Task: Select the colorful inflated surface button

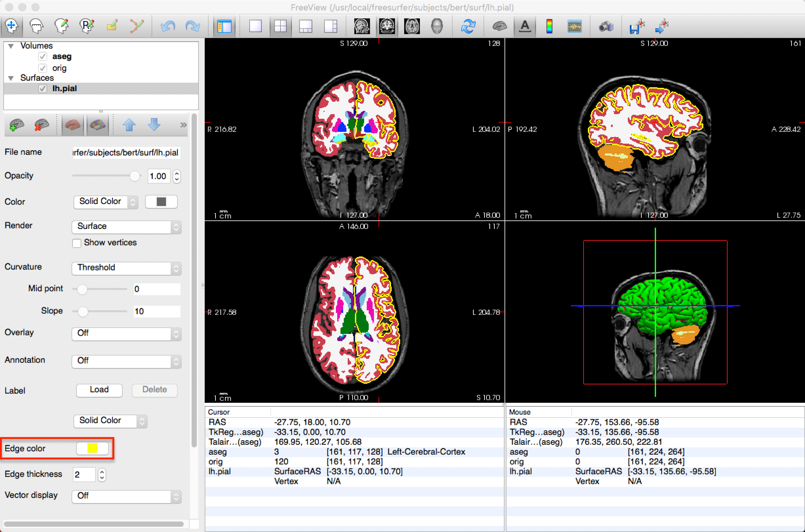Action: click(x=98, y=125)
